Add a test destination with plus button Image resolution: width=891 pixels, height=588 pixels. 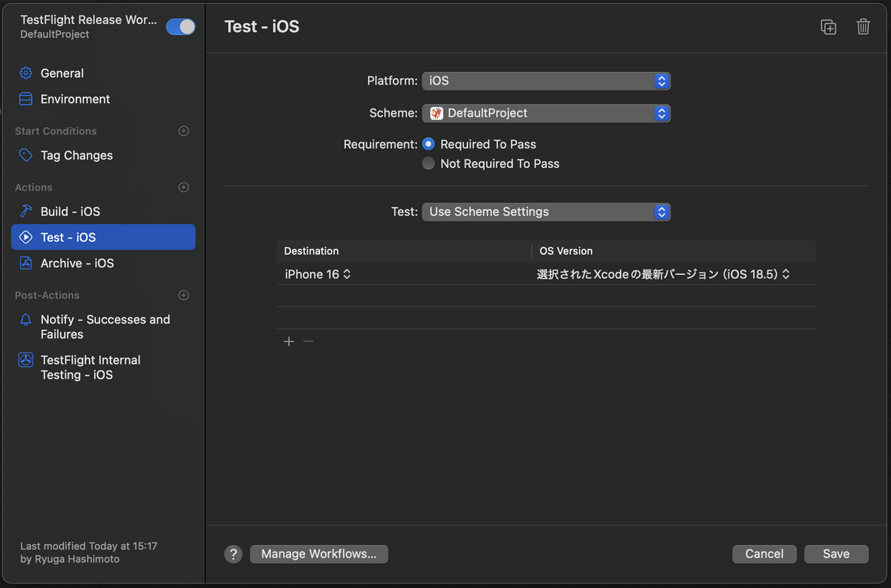point(289,342)
